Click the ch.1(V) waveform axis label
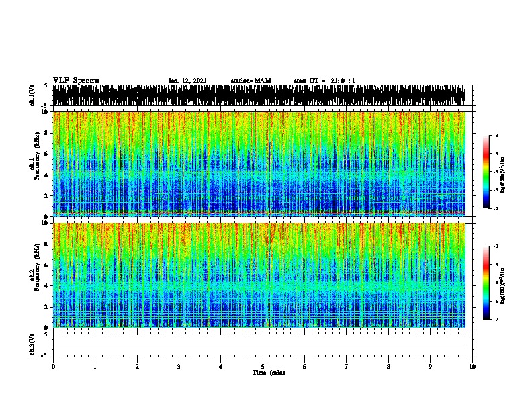 [x=32, y=95]
